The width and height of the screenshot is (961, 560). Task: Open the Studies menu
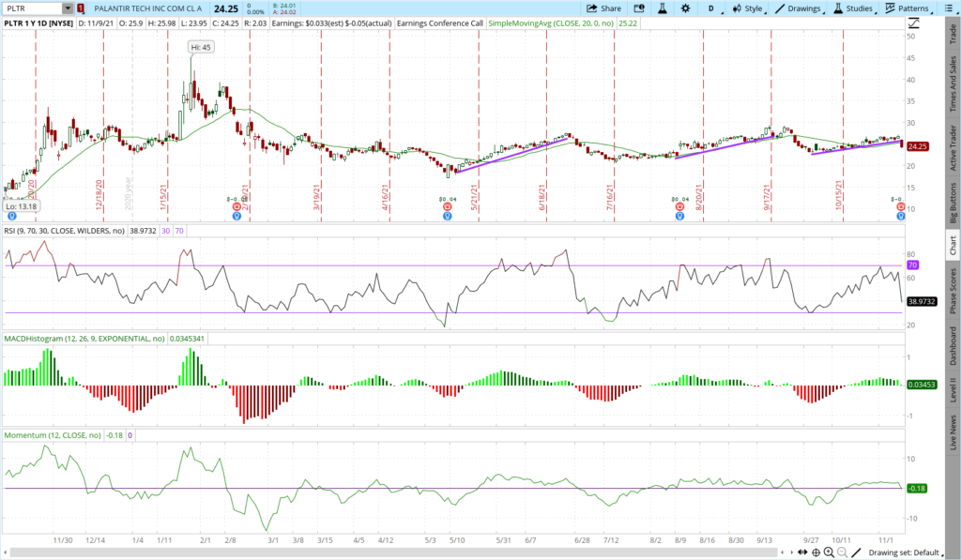pos(851,8)
